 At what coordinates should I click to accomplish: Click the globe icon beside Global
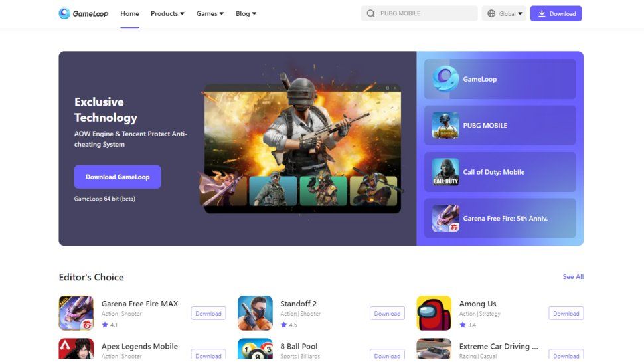(491, 13)
